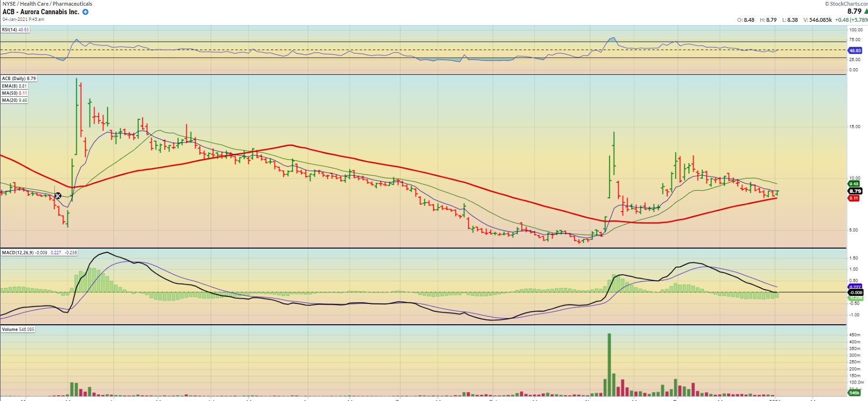The image size is (868, 401).
Task: Click the thick red MA(50) line peak
Action: tap(291, 145)
